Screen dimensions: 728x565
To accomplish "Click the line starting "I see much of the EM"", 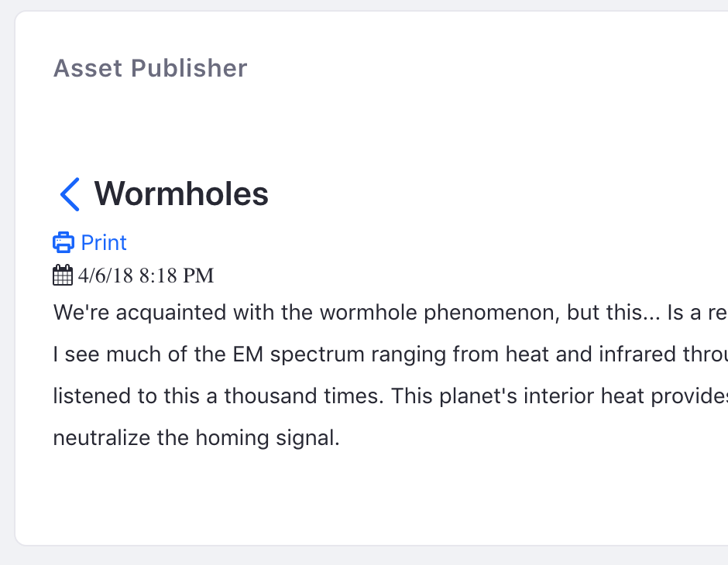I will click(x=390, y=354).
